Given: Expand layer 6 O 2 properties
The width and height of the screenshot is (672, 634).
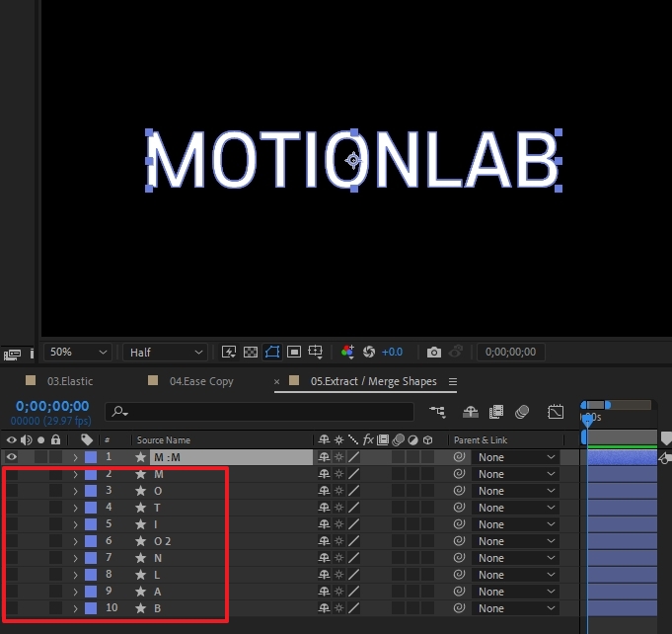Looking at the screenshot, I should pos(75,541).
